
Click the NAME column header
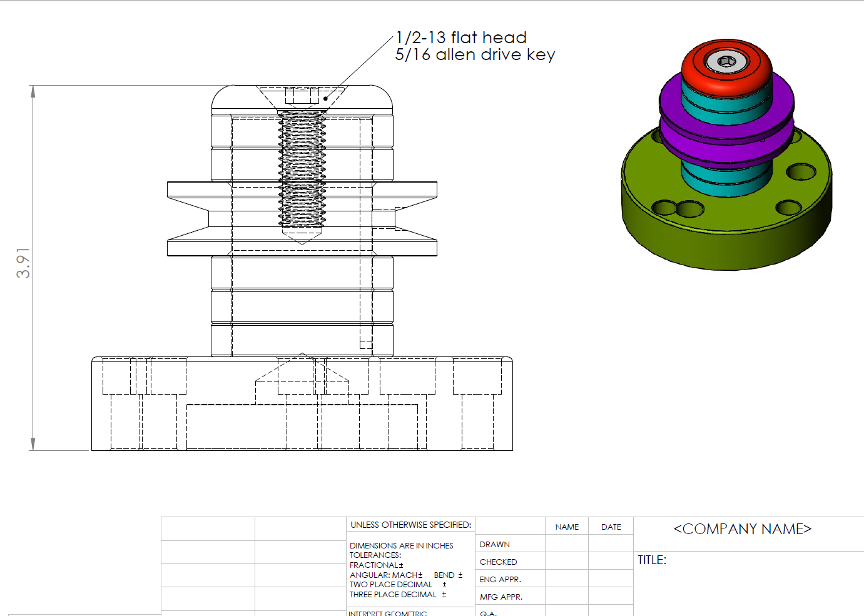click(x=567, y=527)
